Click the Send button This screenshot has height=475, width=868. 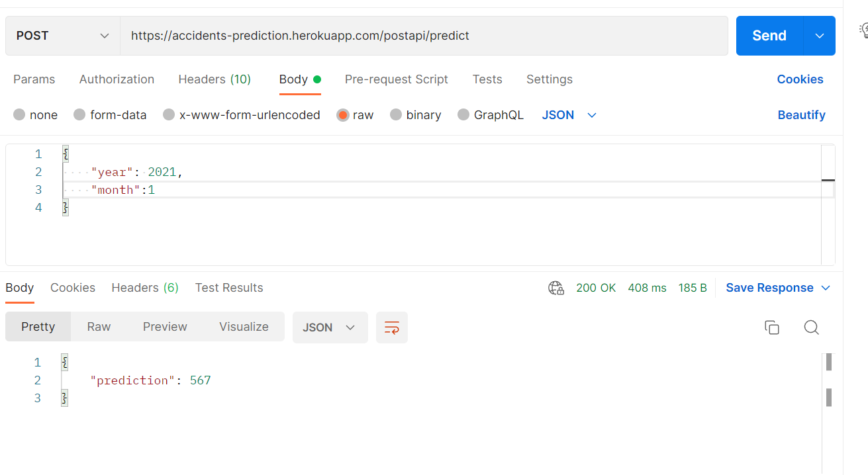(x=769, y=36)
